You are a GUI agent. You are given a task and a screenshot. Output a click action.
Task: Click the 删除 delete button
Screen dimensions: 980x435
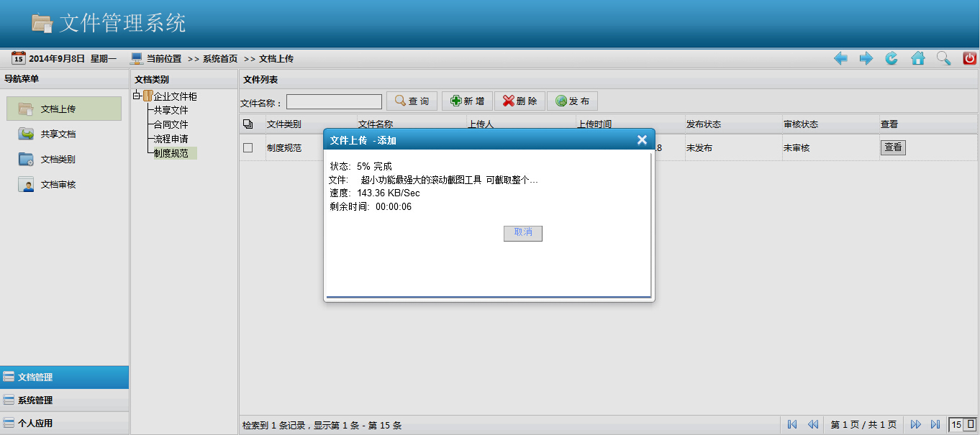tap(520, 101)
